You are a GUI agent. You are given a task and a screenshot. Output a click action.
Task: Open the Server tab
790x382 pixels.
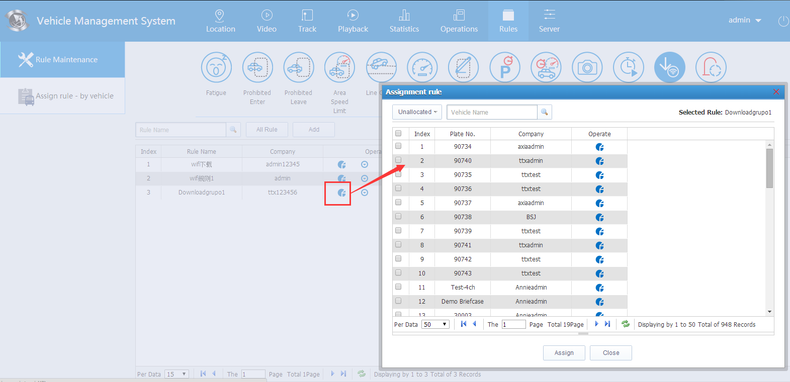click(x=549, y=21)
